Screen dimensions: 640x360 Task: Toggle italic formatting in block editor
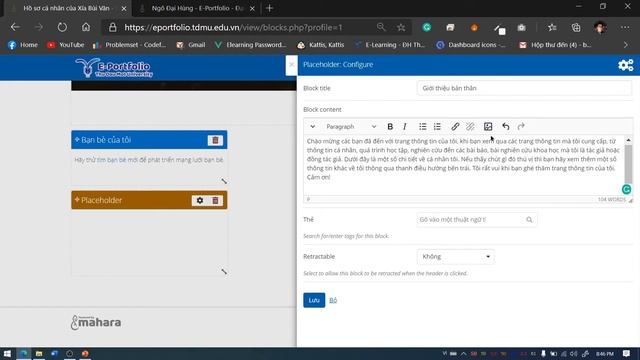click(x=404, y=127)
